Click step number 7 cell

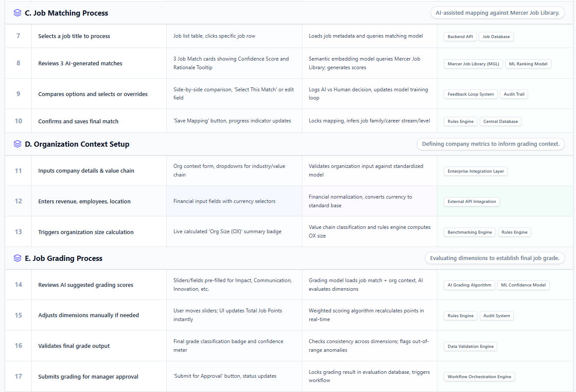click(x=18, y=36)
